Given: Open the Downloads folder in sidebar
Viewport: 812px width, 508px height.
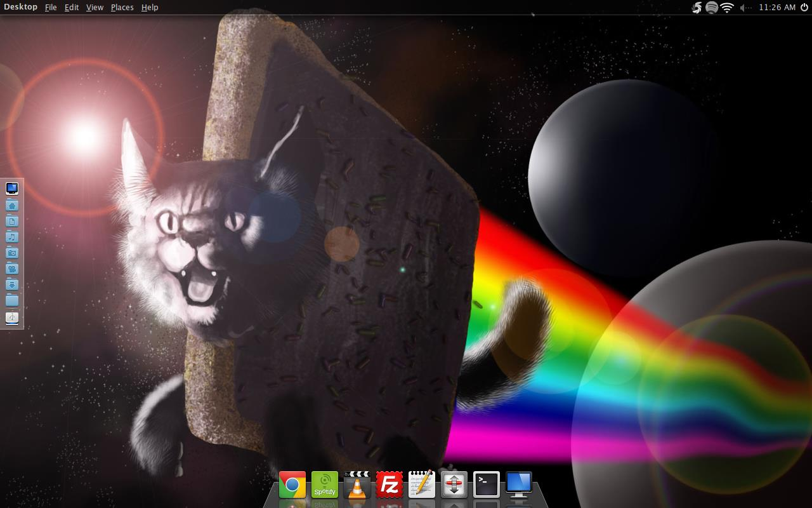Looking at the screenshot, I should (12, 284).
